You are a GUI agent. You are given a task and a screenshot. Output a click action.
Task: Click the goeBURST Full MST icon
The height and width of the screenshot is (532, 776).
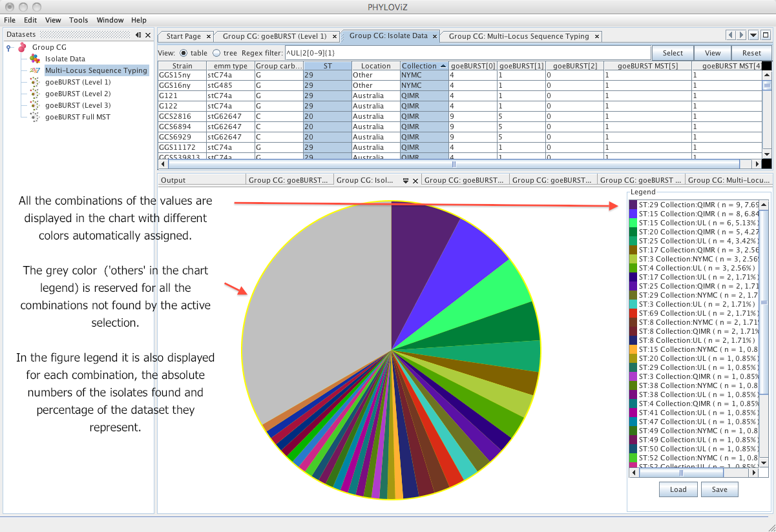34,117
